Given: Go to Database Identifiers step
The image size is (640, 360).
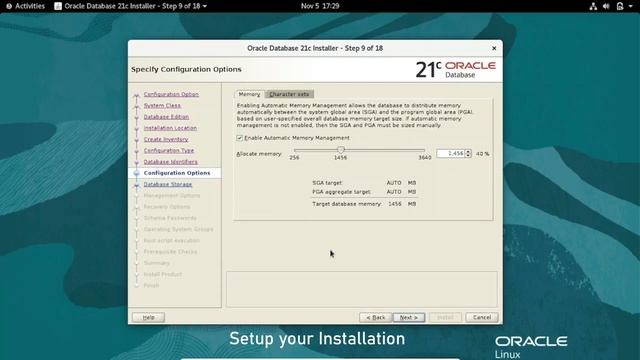Looking at the screenshot, I should coord(171,162).
